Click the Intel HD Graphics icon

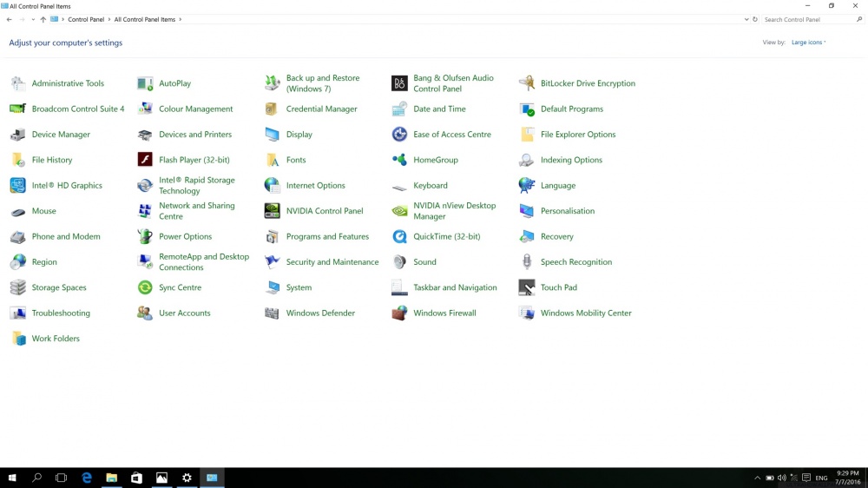tap(17, 186)
